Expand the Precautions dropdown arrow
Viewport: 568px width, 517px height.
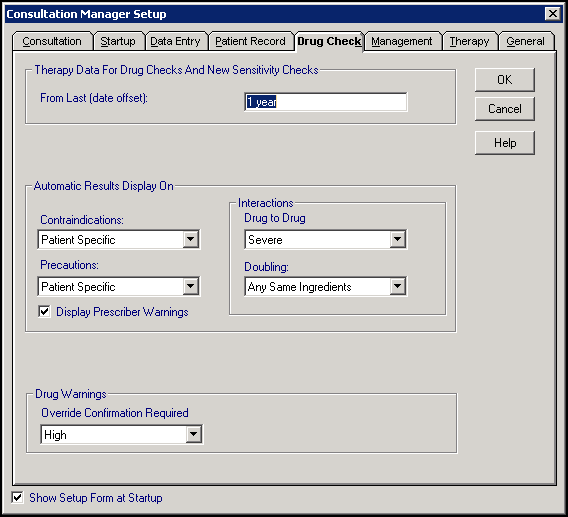pyautogui.click(x=191, y=287)
